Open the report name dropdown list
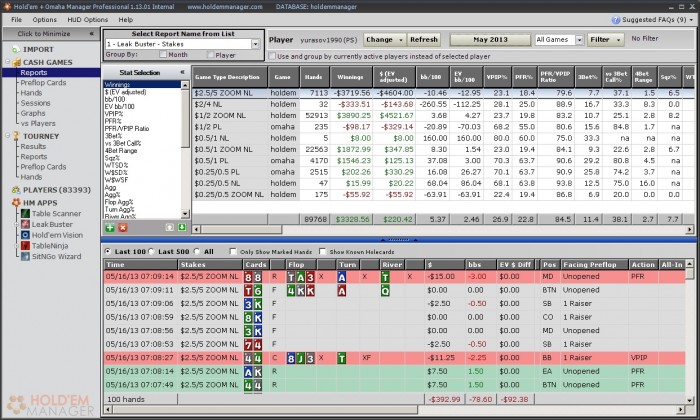This screenshot has height=420, width=700. (x=255, y=44)
